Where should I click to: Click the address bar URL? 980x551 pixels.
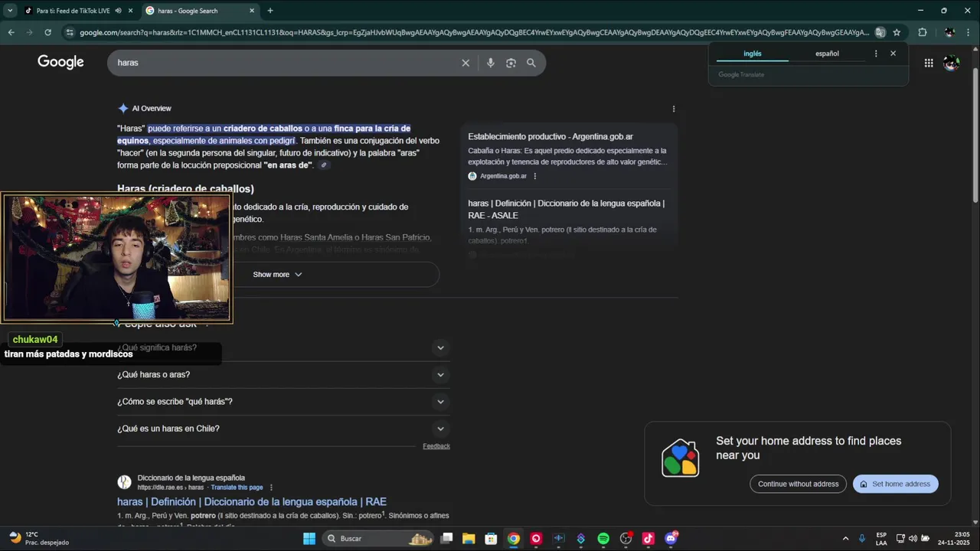474,33
